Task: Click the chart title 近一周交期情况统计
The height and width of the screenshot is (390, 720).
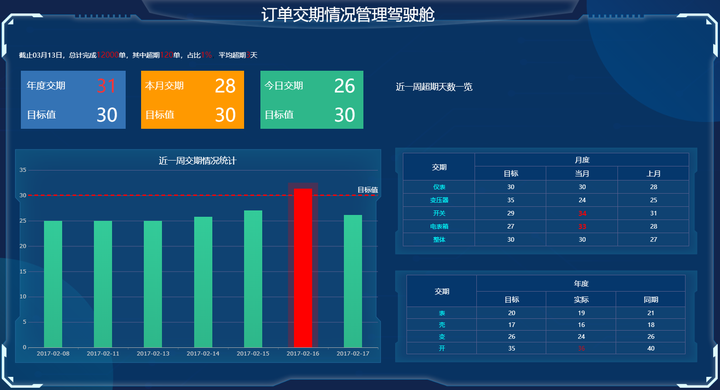Action: [197, 161]
